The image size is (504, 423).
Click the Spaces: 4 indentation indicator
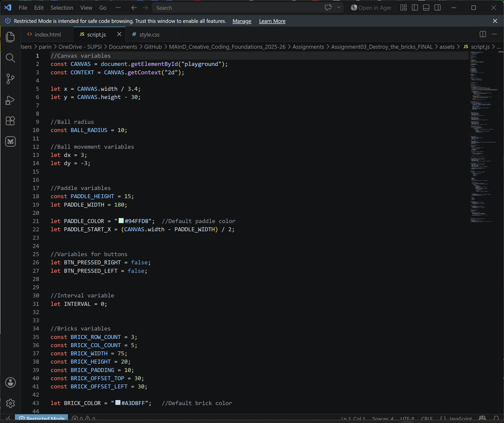tap(383, 419)
